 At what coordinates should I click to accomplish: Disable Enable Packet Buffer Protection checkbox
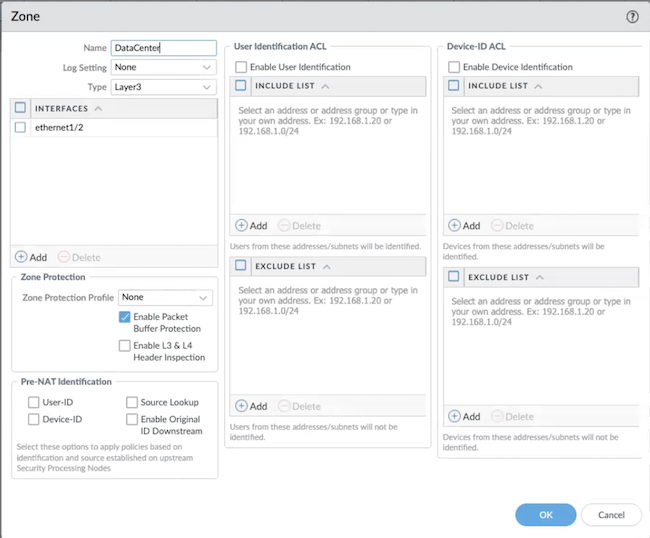(125, 317)
